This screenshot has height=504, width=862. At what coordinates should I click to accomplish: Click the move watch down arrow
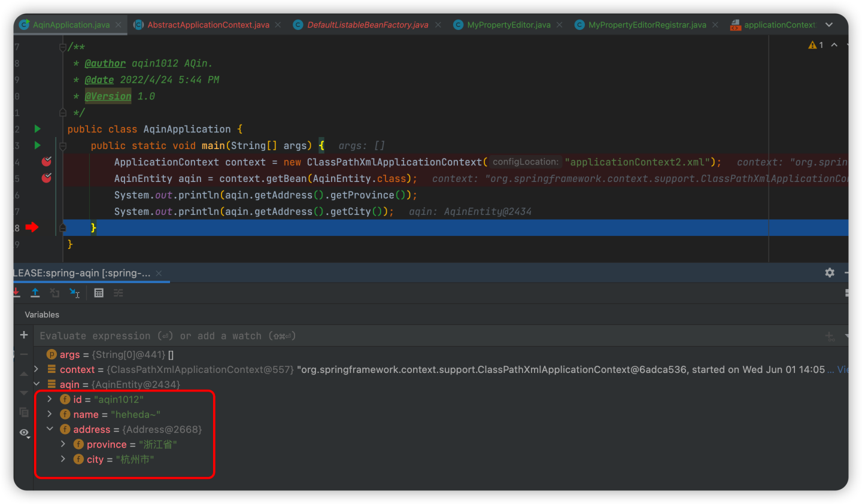point(24,393)
